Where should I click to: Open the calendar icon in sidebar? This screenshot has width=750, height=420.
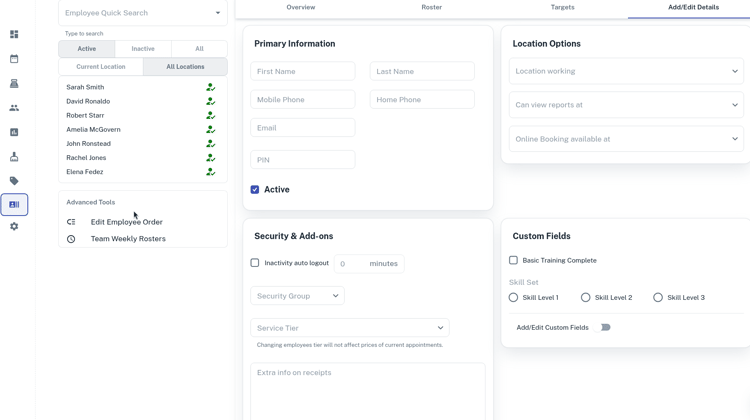[14, 59]
